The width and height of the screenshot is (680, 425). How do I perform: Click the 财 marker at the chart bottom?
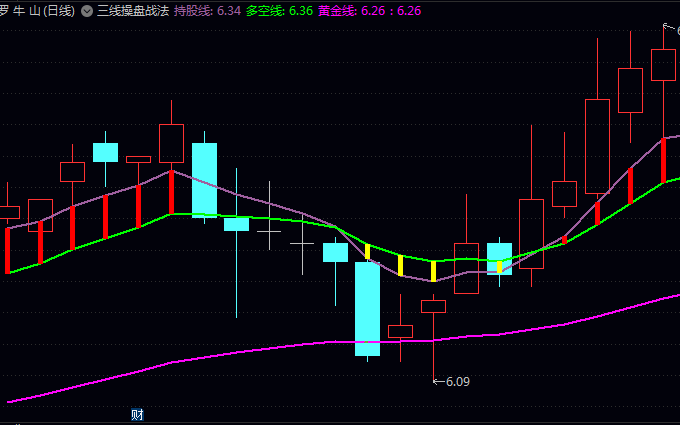coord(137,415)
